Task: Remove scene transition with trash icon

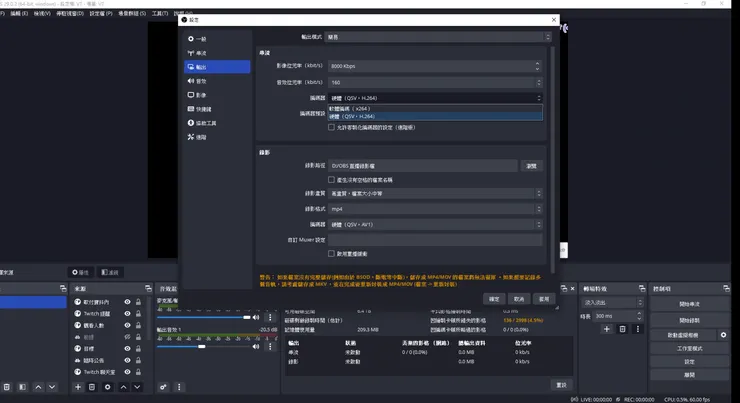Action: [x=622, y=329]
